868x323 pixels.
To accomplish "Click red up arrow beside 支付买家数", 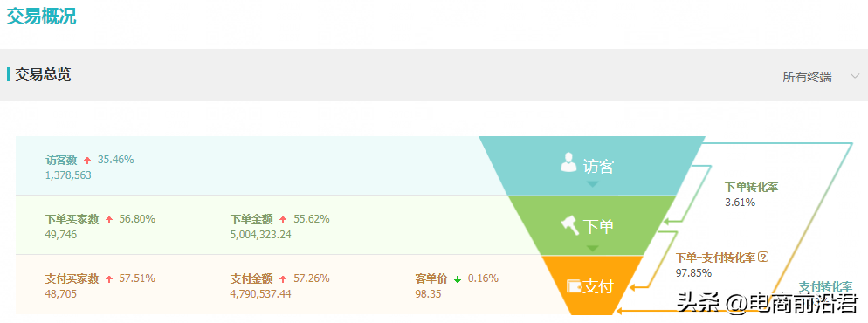I will tap(109, 278).
